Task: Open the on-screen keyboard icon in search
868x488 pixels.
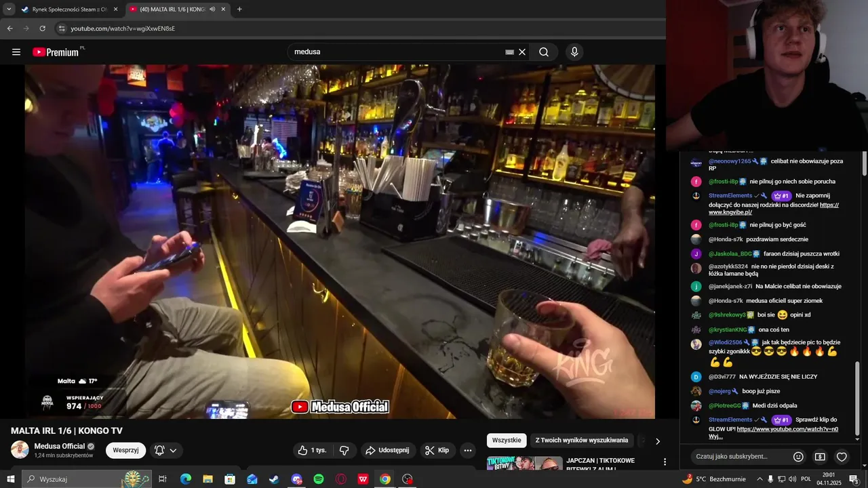Action: (510, 52)
